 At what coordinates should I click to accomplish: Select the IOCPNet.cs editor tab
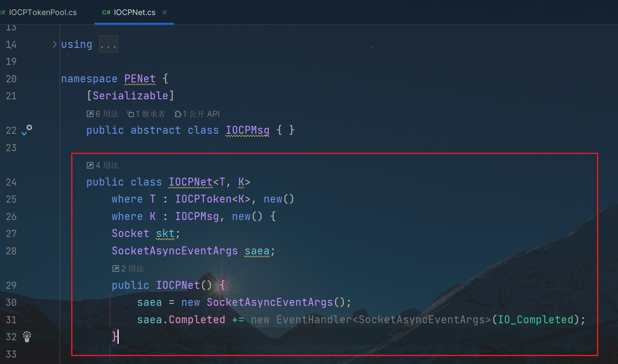[135, 12]
